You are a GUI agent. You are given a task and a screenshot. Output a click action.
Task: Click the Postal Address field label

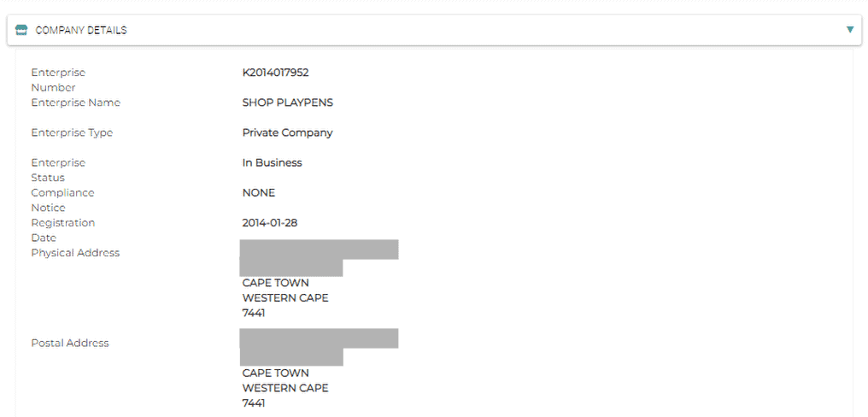pos(70,343)
